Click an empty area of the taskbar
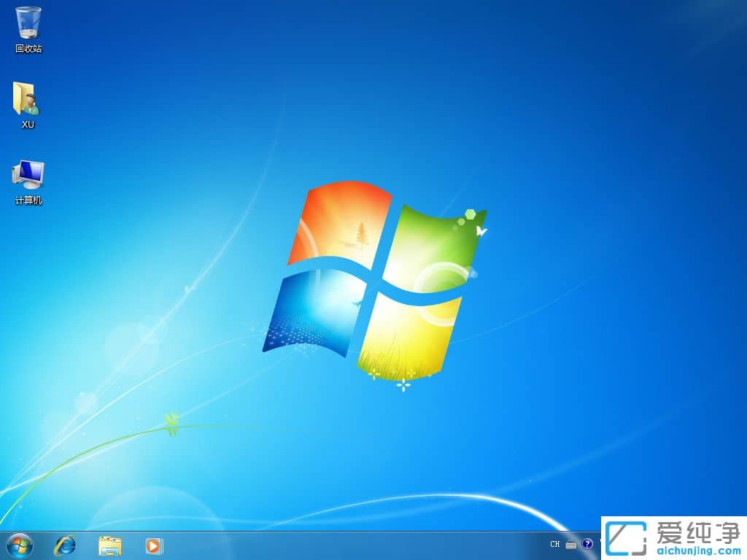Image resolution: width=747 pixels, height=560 pixels. pos(328,545)
